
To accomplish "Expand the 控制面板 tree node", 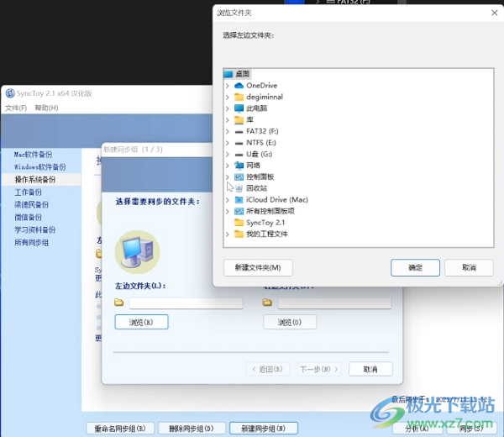I will (x=228, y=176).
